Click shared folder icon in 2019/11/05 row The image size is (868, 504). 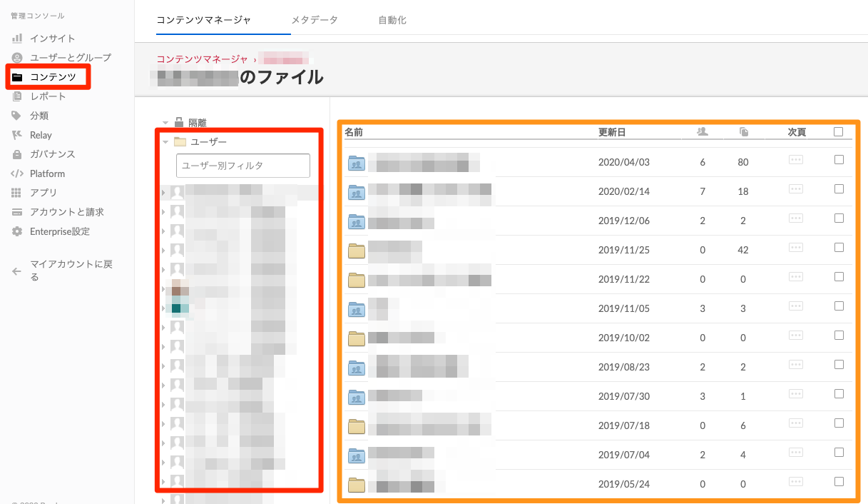pyautogui.click(x=357, y=309)
